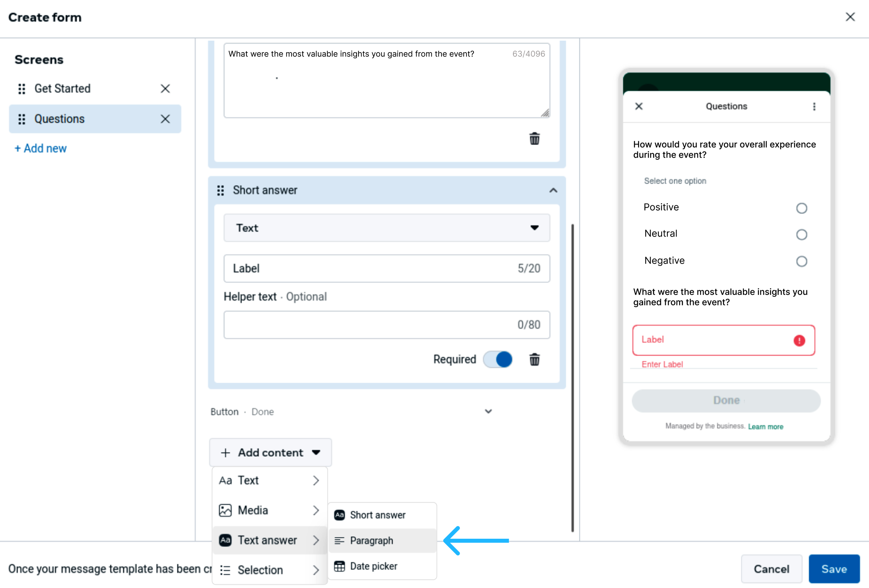Click drag handle on Short answer header
Image resolution: width=869 pixels, height=588 pixels.
221,191
